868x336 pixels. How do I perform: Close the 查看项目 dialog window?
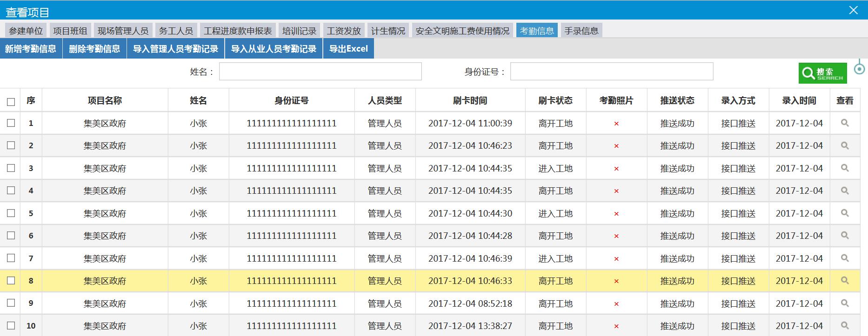pos(853,10)
